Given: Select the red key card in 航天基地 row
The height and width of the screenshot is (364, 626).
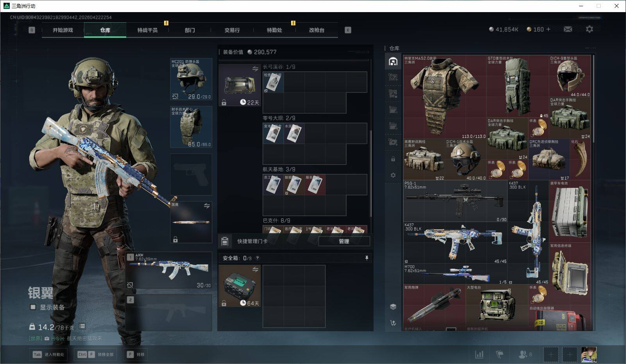Looking at the screenshot, I should [x=315, y=184].
